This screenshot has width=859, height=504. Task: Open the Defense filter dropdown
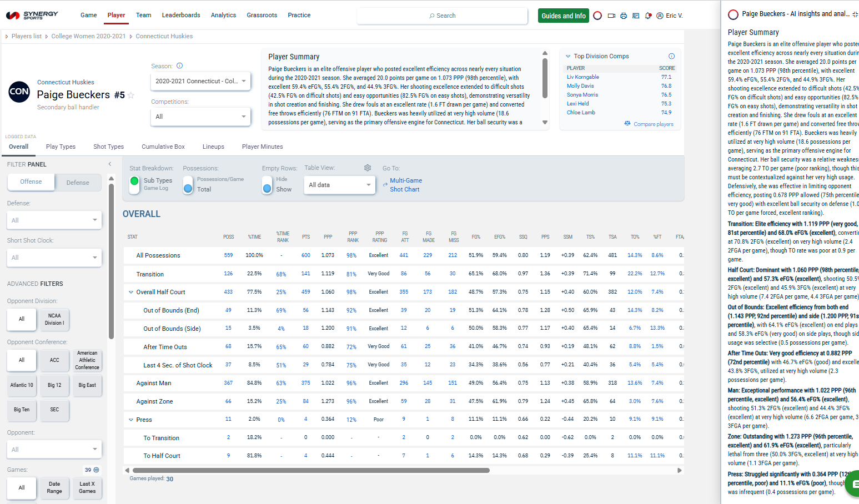click(54, 220)
